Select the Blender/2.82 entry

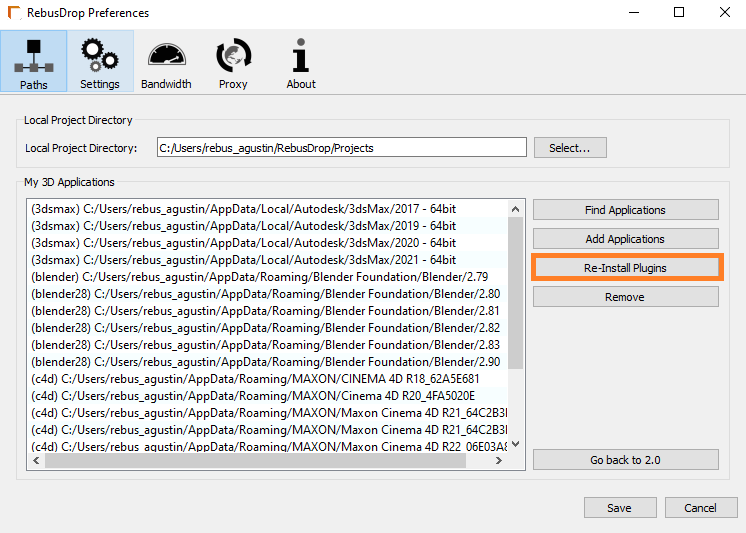pos(268,328)
